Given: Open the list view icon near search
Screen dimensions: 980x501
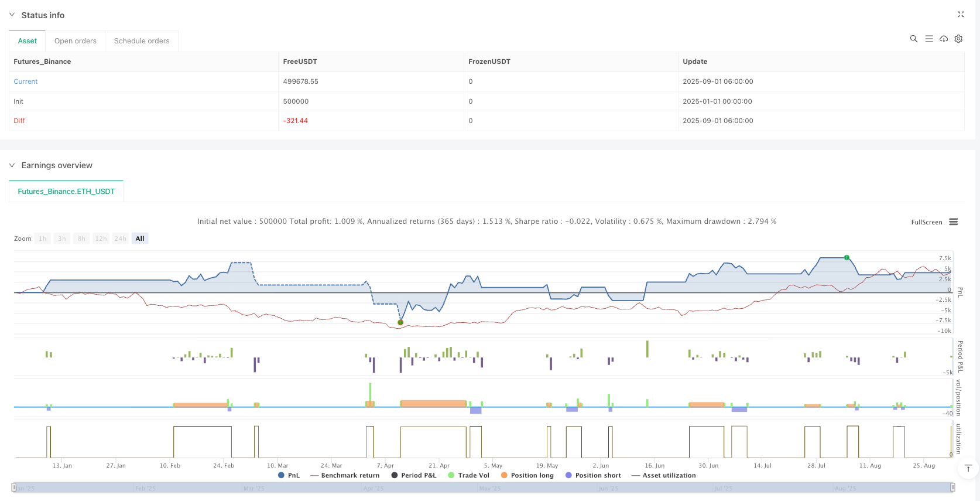Looking at the screenshot, I should [928, 39].
